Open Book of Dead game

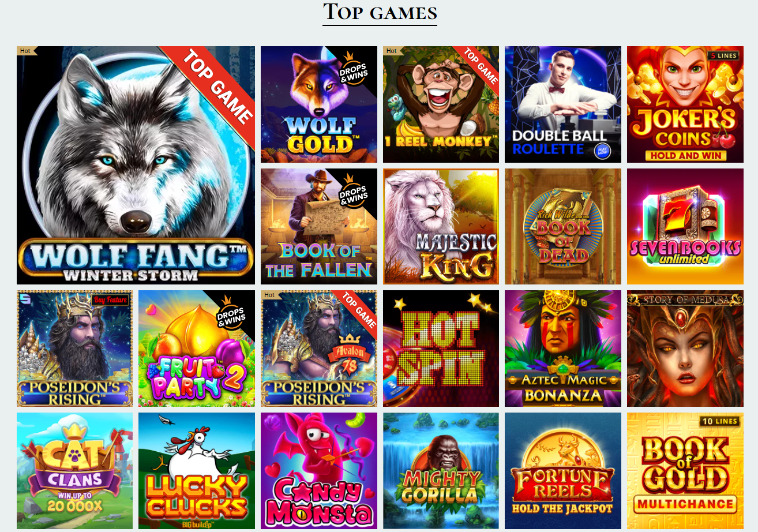point(563,226)
